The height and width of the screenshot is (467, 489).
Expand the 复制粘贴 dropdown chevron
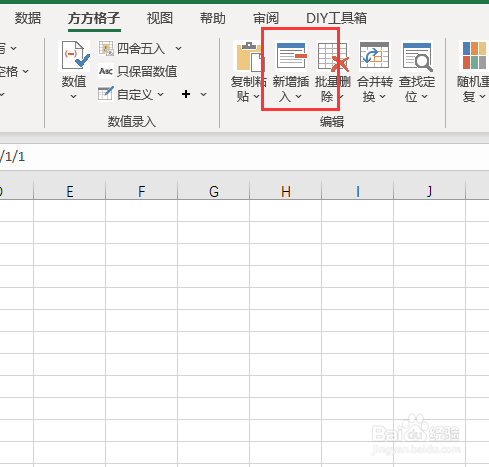click(256, 97)
